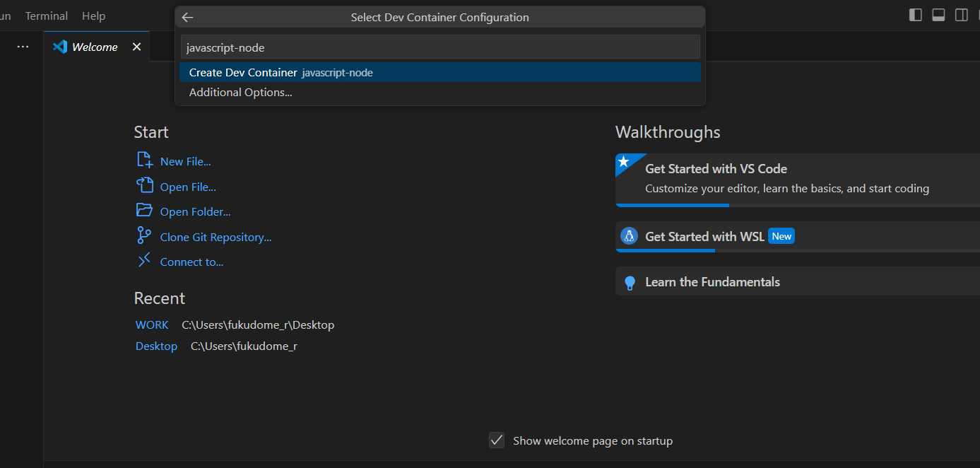The width and height of the screenshot is (980, 468).
Task: Go back in the Dev Container dialog
Action: click(187, 17)
